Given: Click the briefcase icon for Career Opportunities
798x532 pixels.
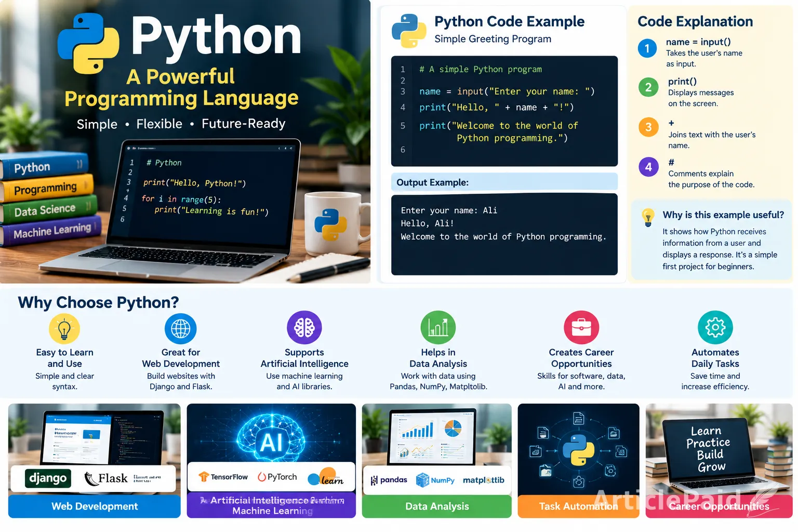Looking at the screenshot, I should (x=581, y=328).
